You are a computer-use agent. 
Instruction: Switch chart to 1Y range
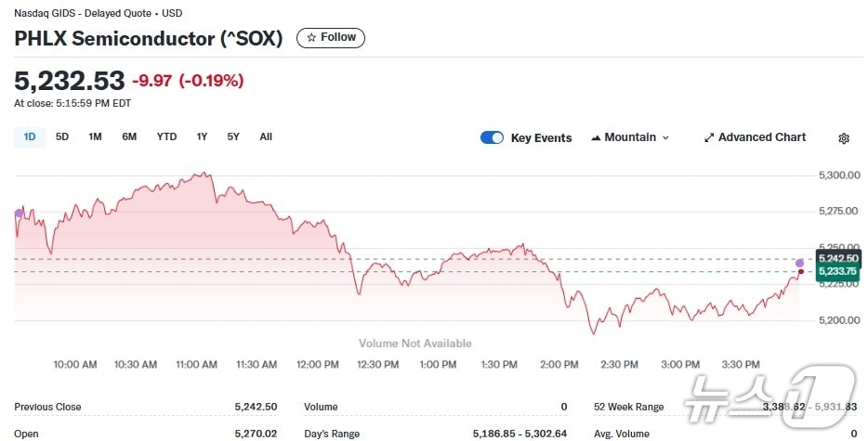point(202,137)
